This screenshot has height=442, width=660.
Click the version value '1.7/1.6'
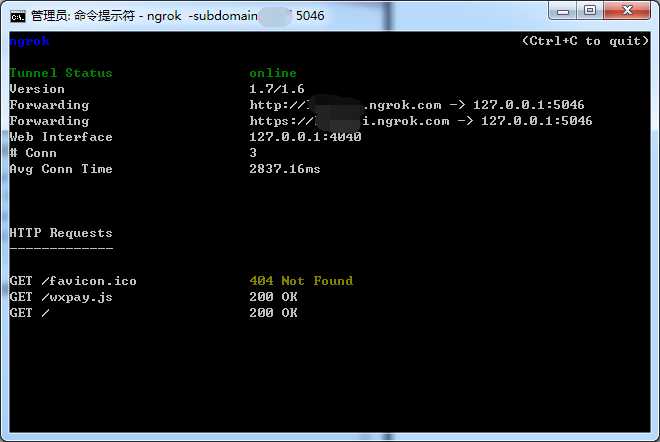pyautogui.click(x=277, y=89)
